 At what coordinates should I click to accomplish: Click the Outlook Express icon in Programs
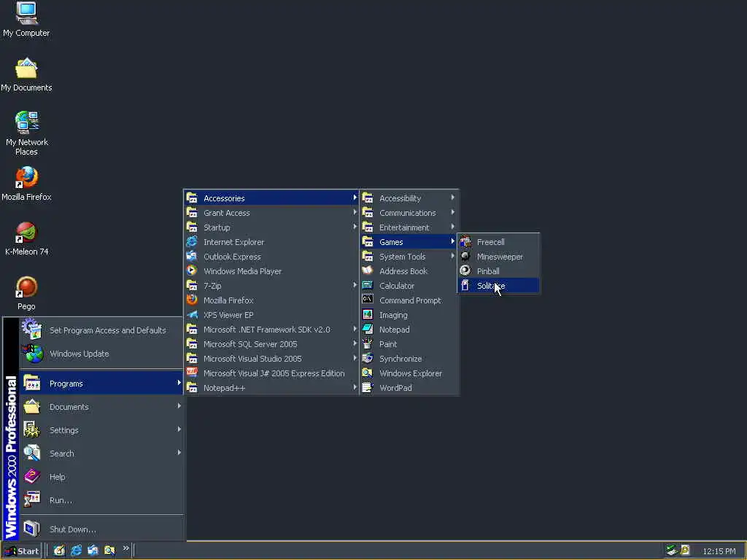[192, 256]
